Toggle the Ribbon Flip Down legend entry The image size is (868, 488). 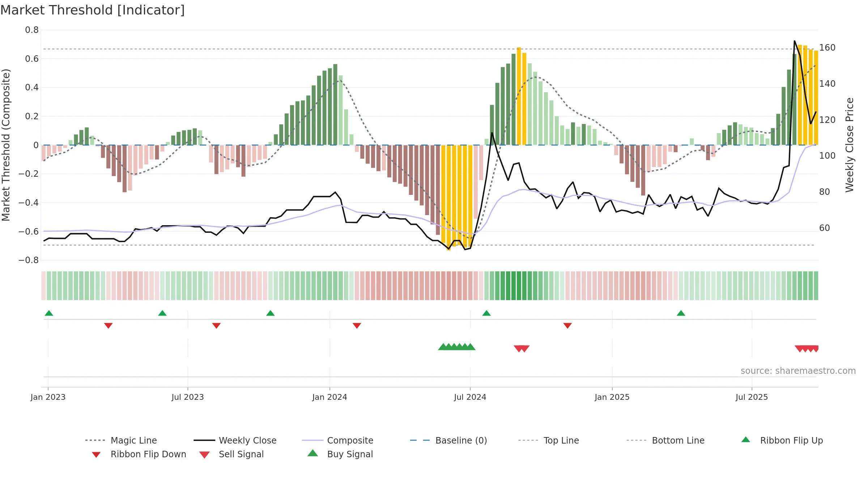[x=138, y=454]
